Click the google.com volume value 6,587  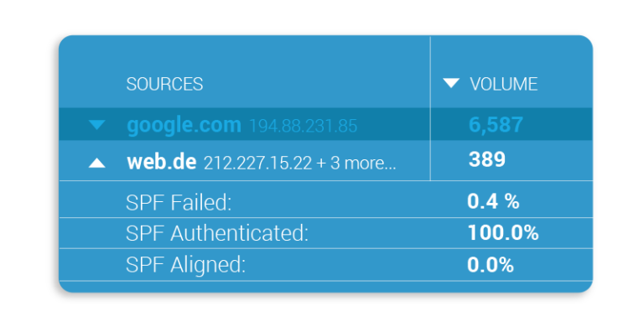[x=496, y=124]
